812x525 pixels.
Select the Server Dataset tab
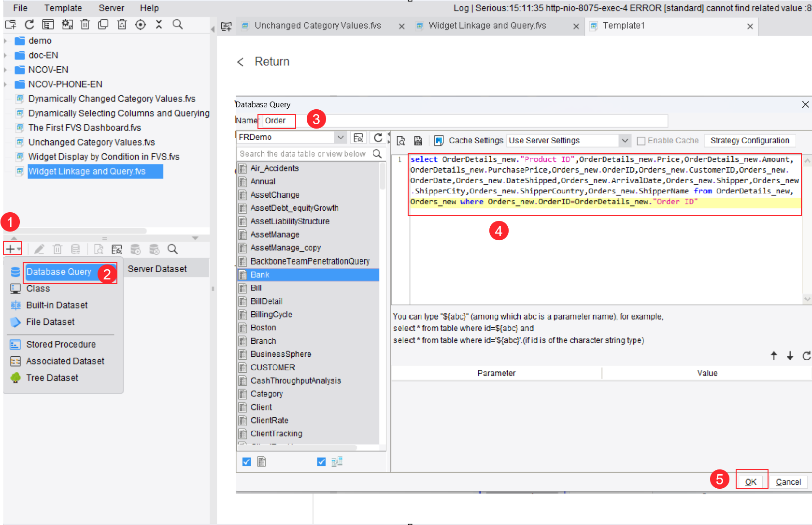tap(157, 269)
